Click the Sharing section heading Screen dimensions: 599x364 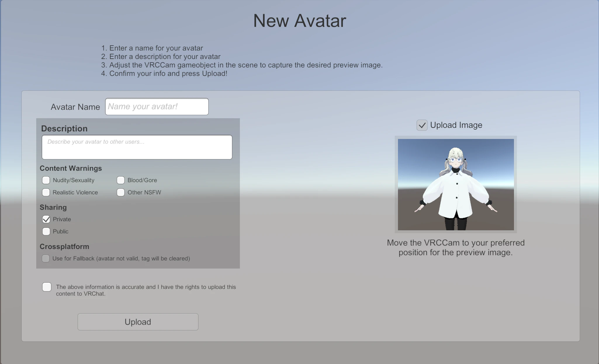53,207
